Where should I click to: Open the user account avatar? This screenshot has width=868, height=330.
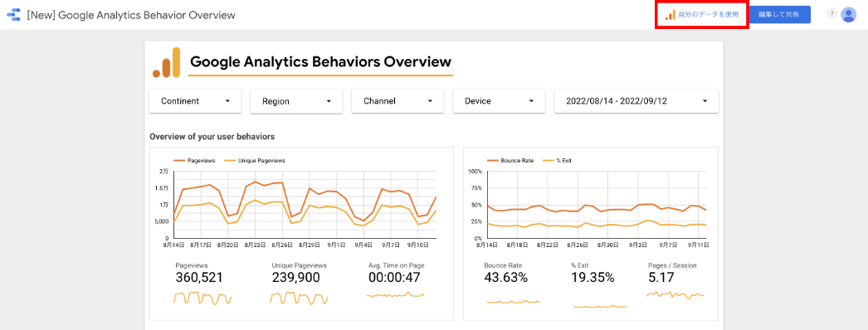coord(849,15)
